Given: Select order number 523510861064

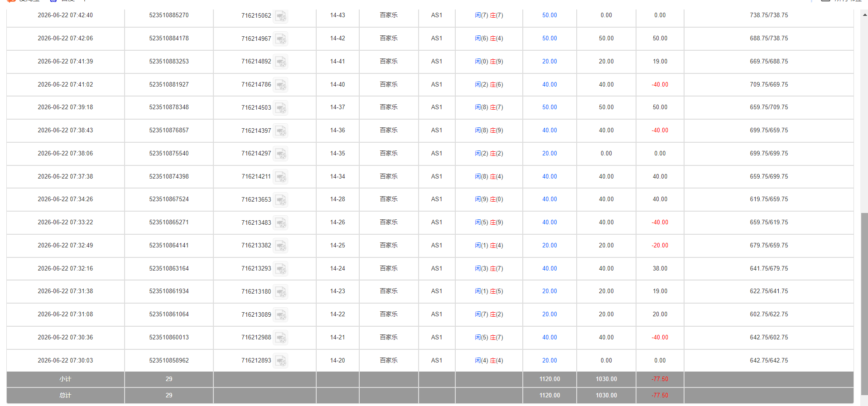Looking at the screenshot, I should (x=169, y=314).
